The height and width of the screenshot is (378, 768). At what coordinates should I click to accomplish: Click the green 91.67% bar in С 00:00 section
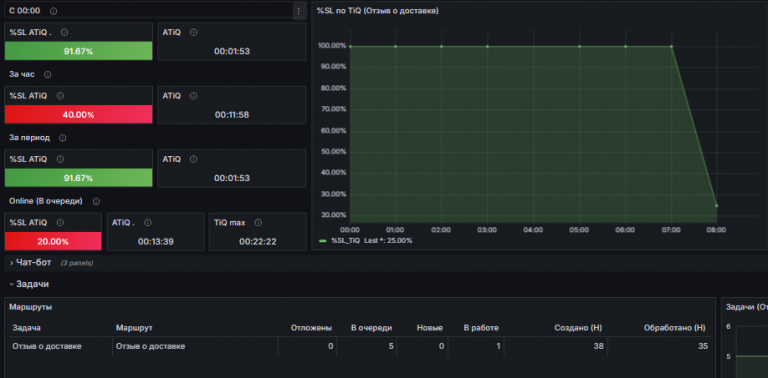point(78,51)
